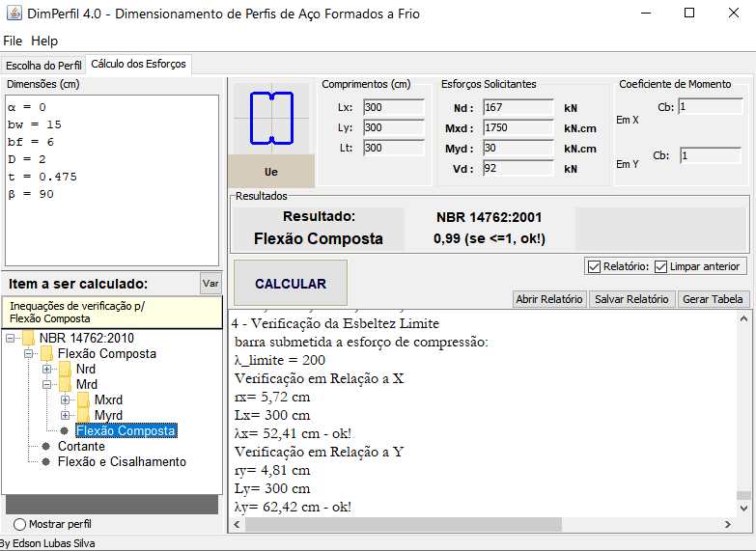
Task: Collapse the Mrd tree node
Action: coord(47,385)
